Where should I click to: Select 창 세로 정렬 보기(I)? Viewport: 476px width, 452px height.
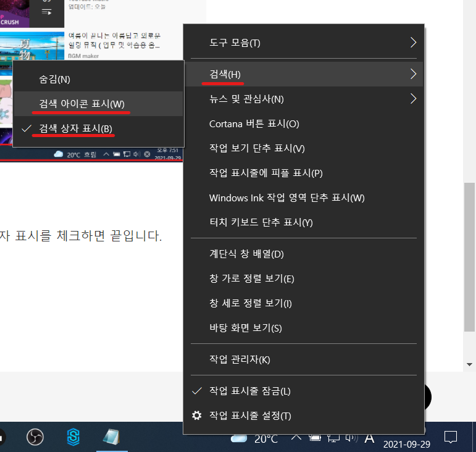pos(304,303)
